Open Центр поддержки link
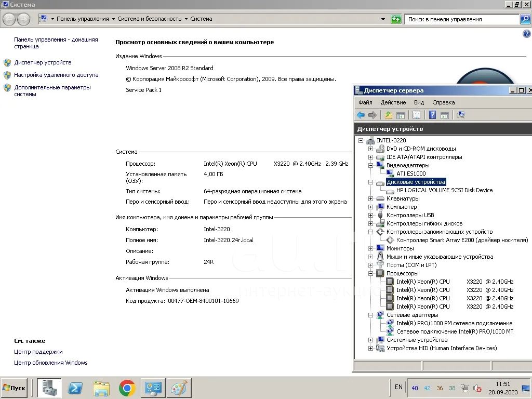Viewport: 532px width, 399px height. click(x=38, y=352)
